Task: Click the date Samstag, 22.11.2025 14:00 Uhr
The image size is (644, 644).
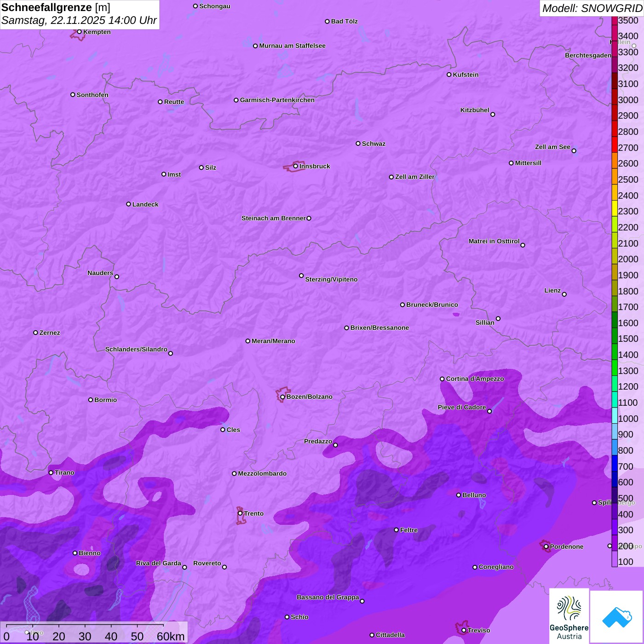Action: (x=79, y=20)
